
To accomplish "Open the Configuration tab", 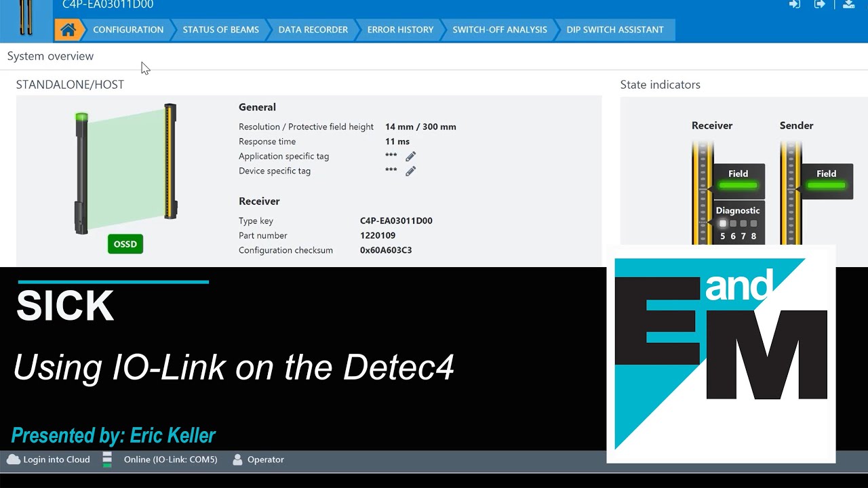I will click(128, 30).
